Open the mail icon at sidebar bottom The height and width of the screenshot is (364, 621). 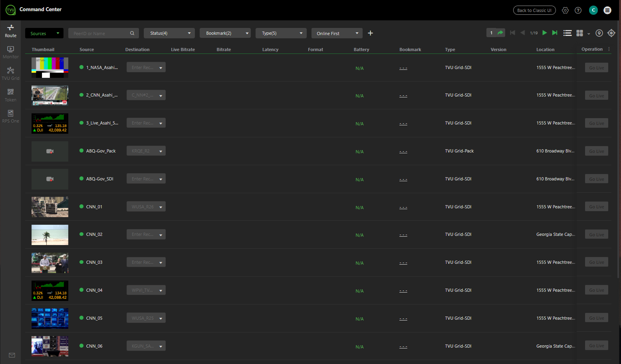coord(12,355)
